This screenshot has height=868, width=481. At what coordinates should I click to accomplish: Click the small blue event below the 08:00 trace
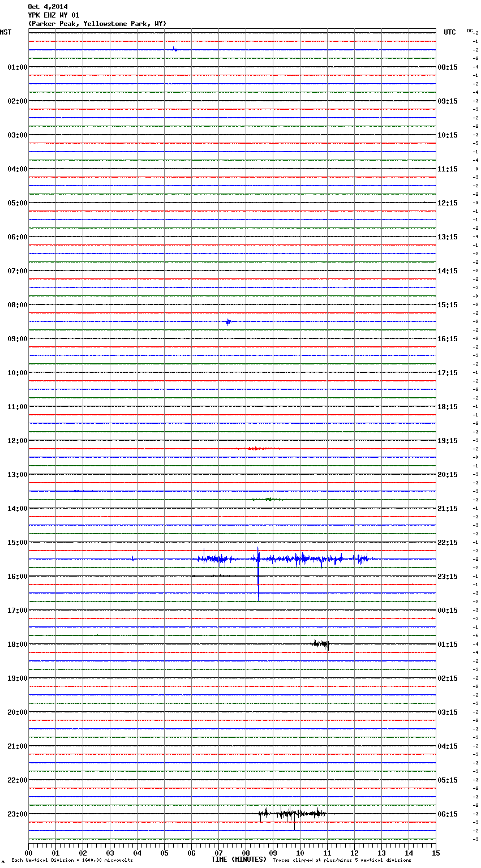(228, 322)
